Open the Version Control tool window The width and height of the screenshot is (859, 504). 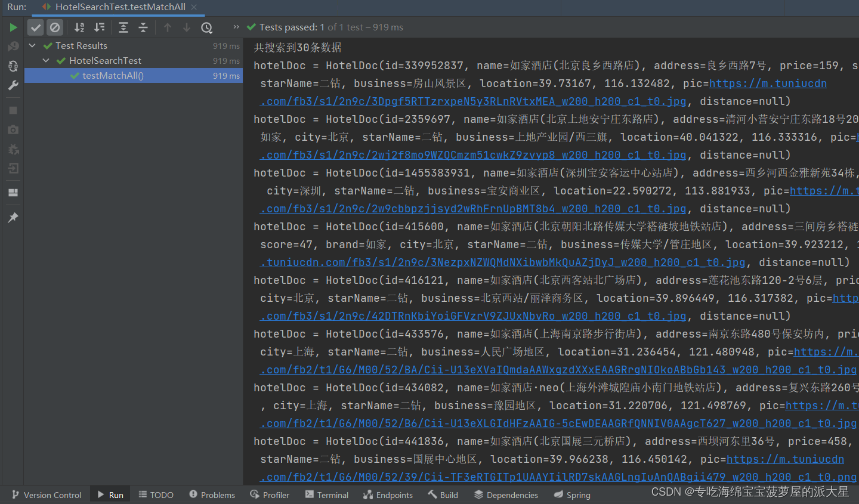(47, 495)
